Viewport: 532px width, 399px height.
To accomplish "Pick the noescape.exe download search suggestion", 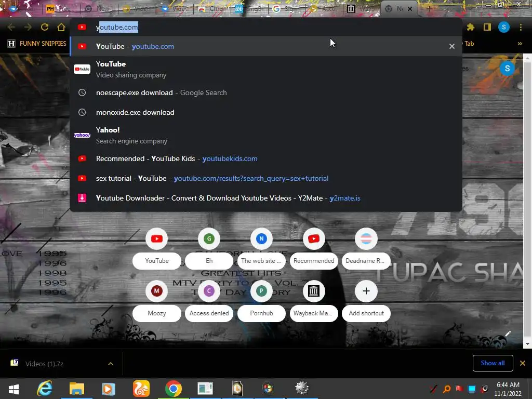I will (265, 92).
